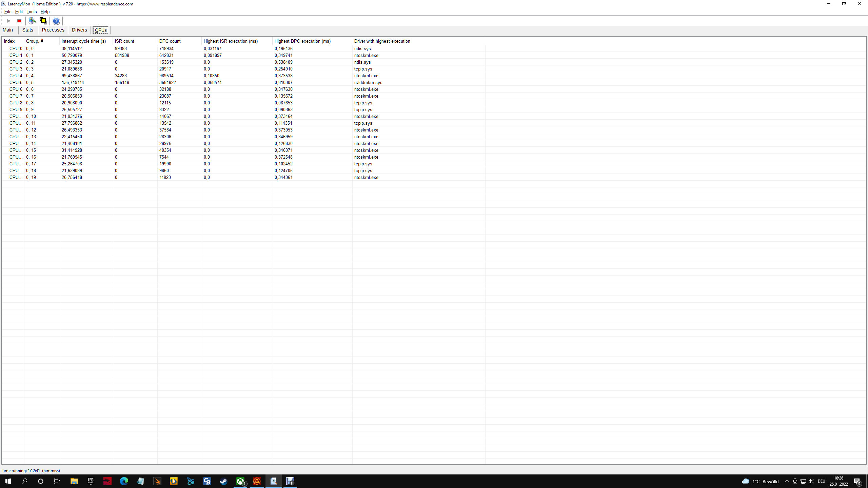The height and width of the screenshot is (488, 868).
Task: Switch to the Processes tab
Action: [x=53, y=30]
